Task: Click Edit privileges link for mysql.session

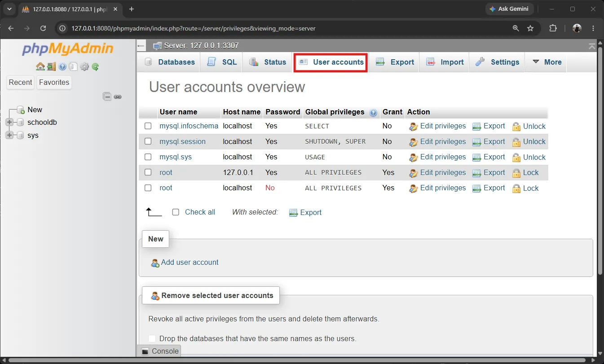Action: pos(443,142)
